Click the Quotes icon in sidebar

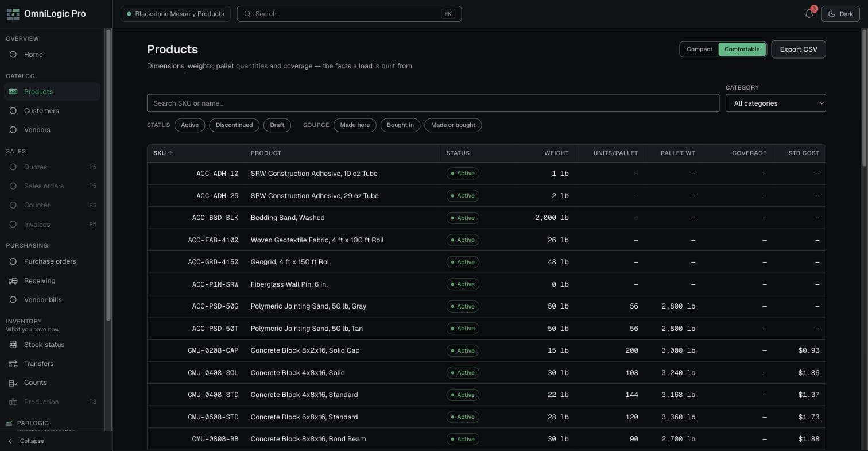(13, 167)
